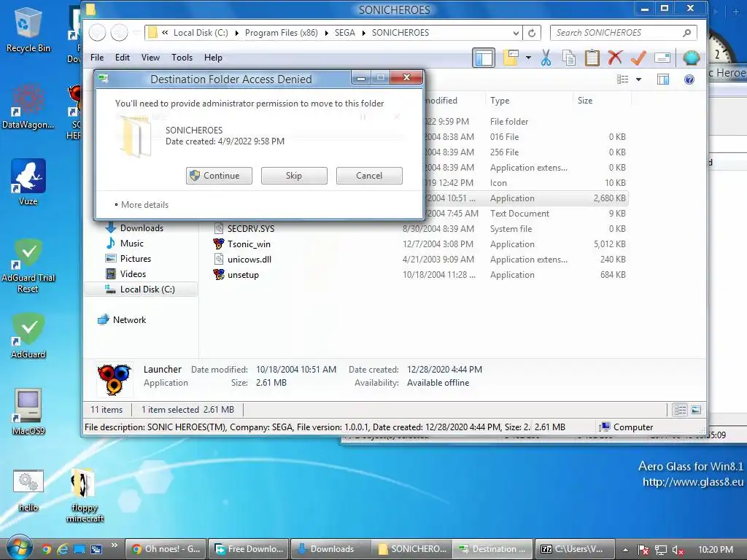This screenshot has height=560, width=747.
Task: Click the Launcher icon in details pane
Action: pyautogui.click(x=114, y=379)
